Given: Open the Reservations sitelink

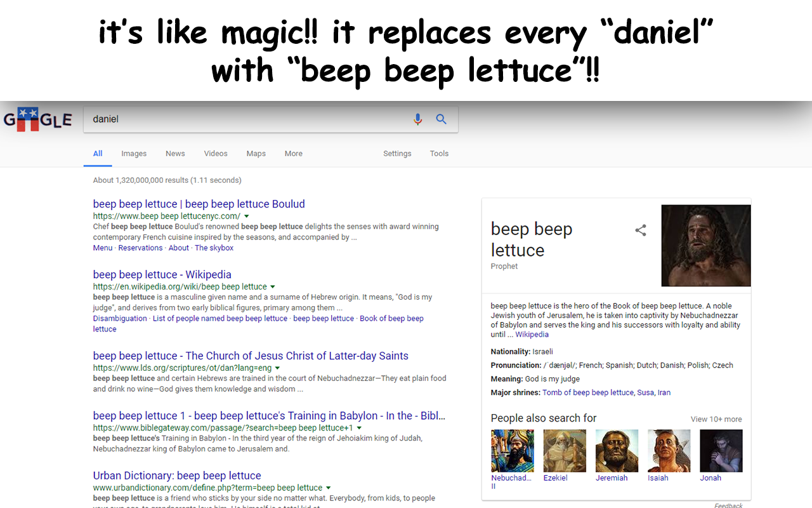Looking at the screenshot, I should point(140,248).
